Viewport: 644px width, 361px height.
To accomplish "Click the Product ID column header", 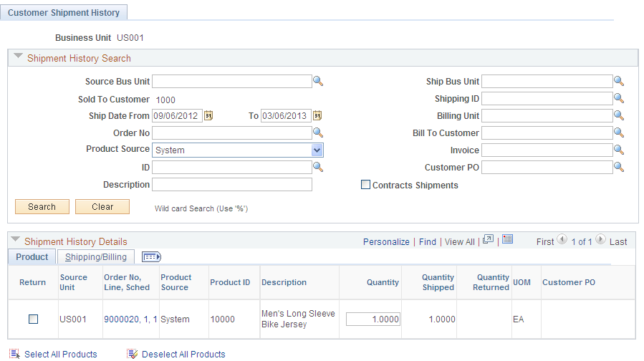I will tap(230, 282).
